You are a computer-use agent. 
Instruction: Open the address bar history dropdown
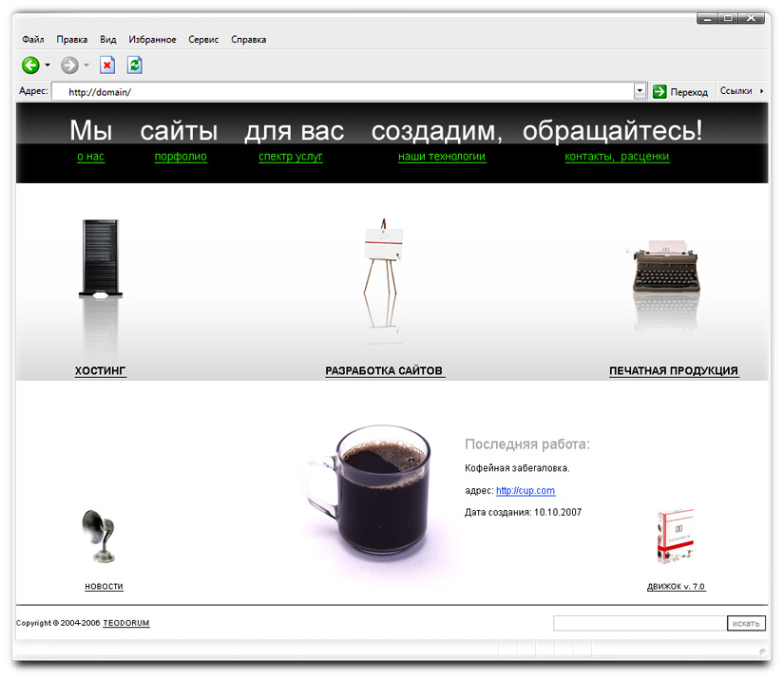[x=640, y=91]
